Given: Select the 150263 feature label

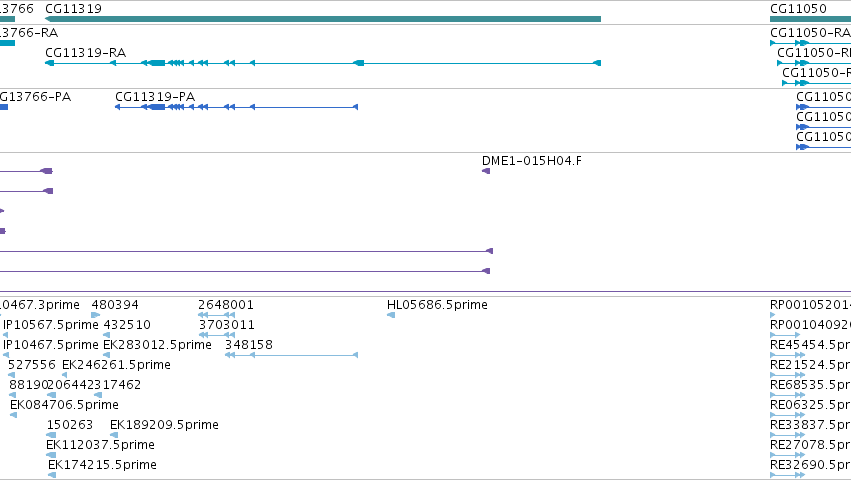Looking at the screenshot, I should 70,425.
